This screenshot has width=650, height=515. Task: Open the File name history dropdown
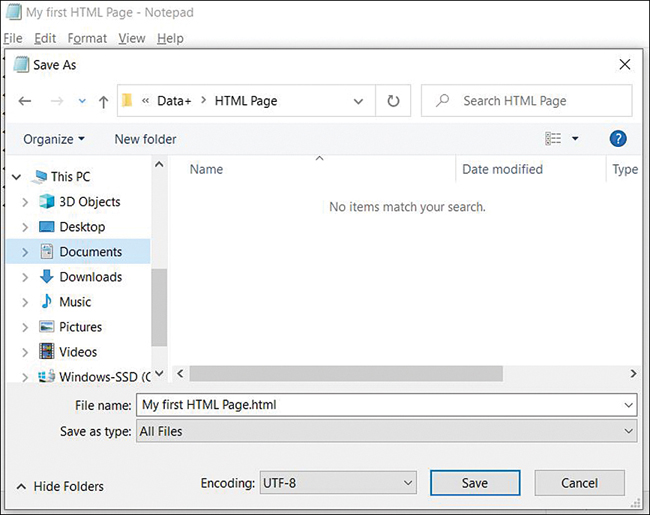coord(628,405)
